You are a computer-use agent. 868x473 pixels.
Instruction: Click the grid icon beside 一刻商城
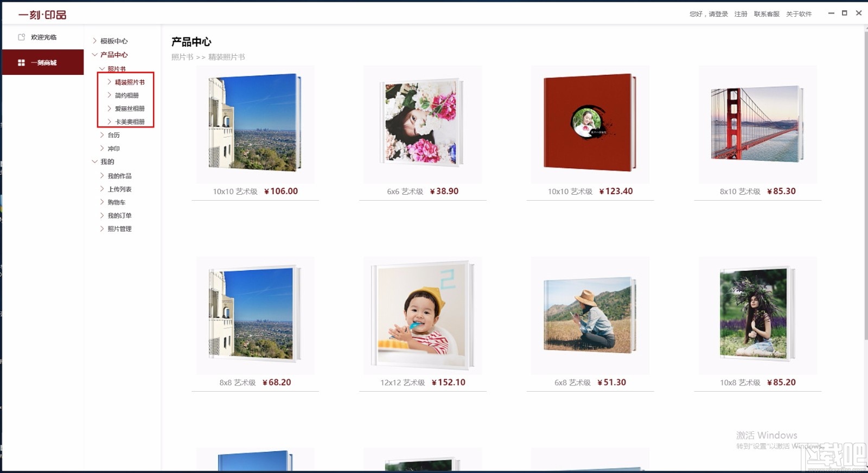[21, 62]
